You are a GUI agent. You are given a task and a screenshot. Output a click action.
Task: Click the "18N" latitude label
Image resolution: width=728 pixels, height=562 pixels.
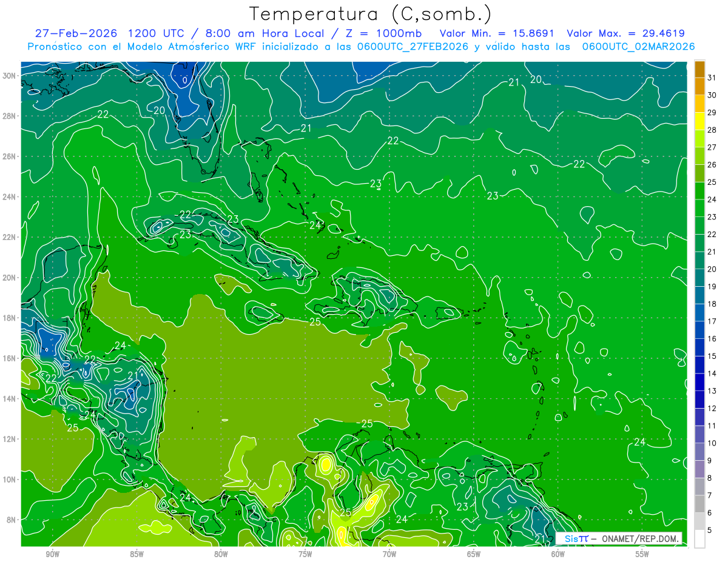[x=9, y=318]
